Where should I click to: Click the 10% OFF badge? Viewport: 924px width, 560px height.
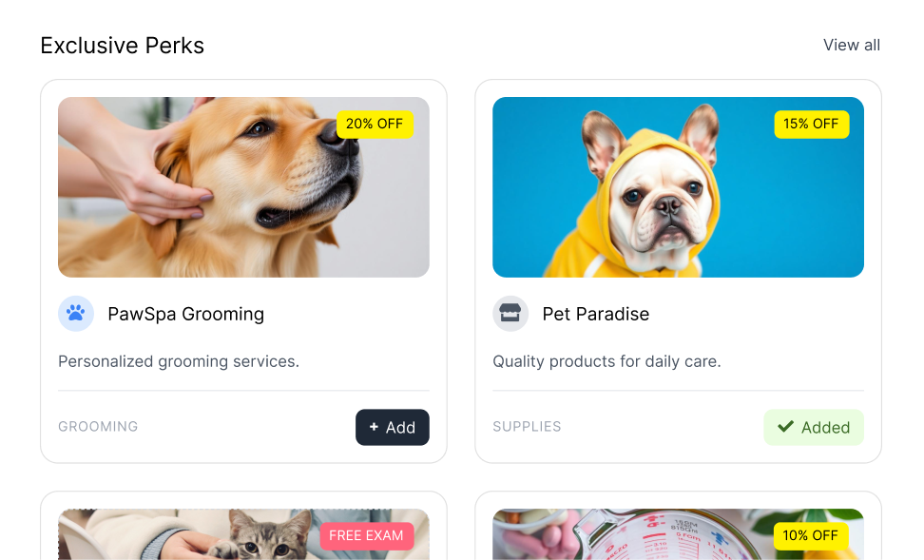click(x=810, y=535)
